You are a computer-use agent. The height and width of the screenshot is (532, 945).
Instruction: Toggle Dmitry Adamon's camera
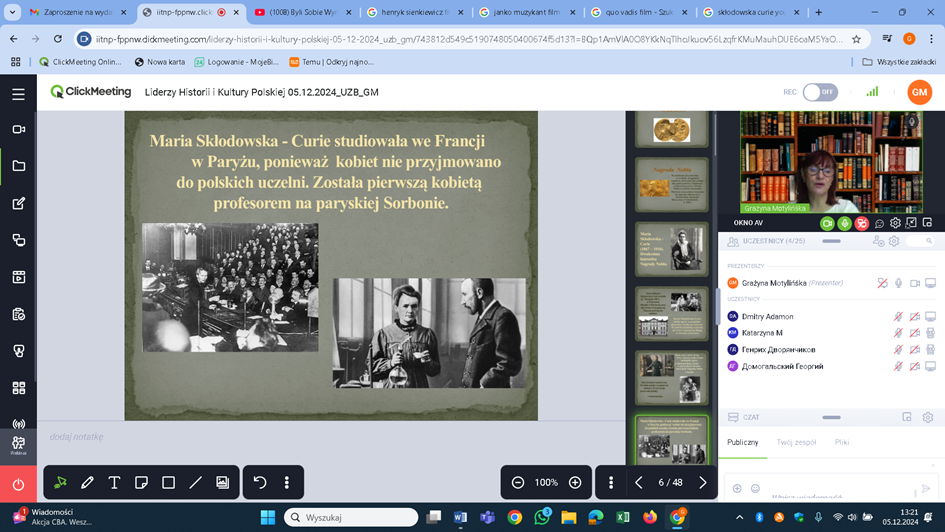click(914, 316)
